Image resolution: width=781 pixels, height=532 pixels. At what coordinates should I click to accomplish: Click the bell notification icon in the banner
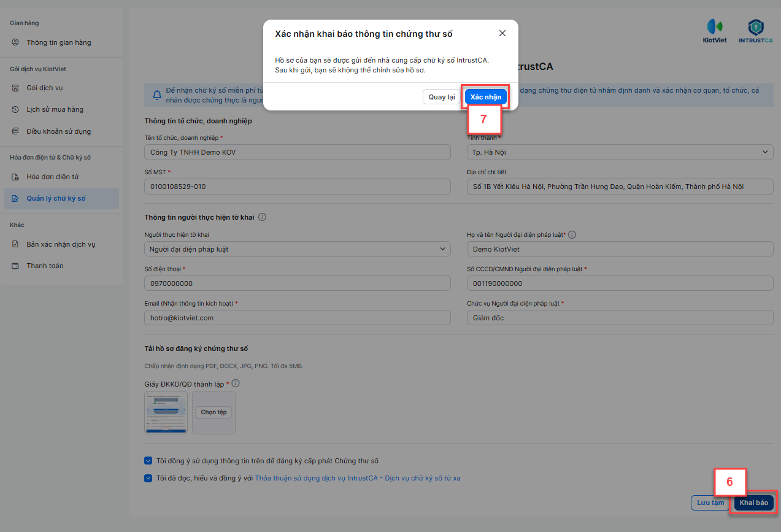[157, 95]
